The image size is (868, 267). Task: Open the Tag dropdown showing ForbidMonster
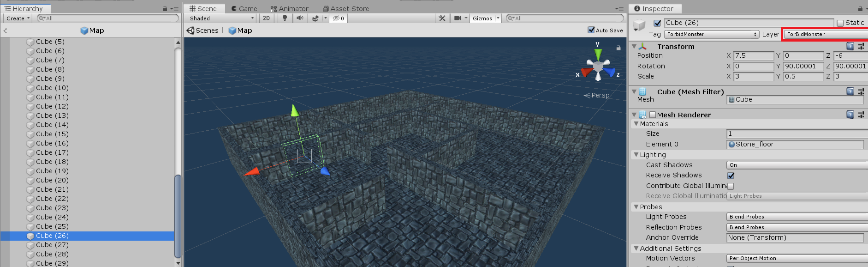pyautogui.click(x=711, y=34)
